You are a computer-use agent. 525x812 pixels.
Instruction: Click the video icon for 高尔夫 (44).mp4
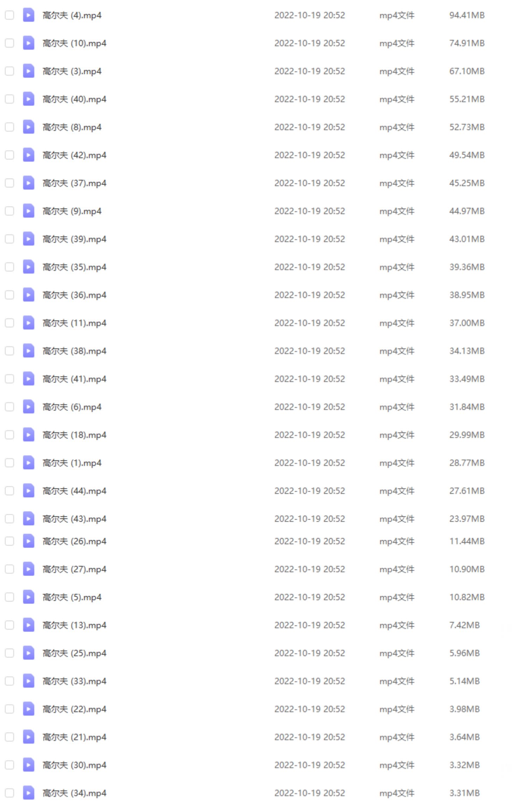pos(28,491)
